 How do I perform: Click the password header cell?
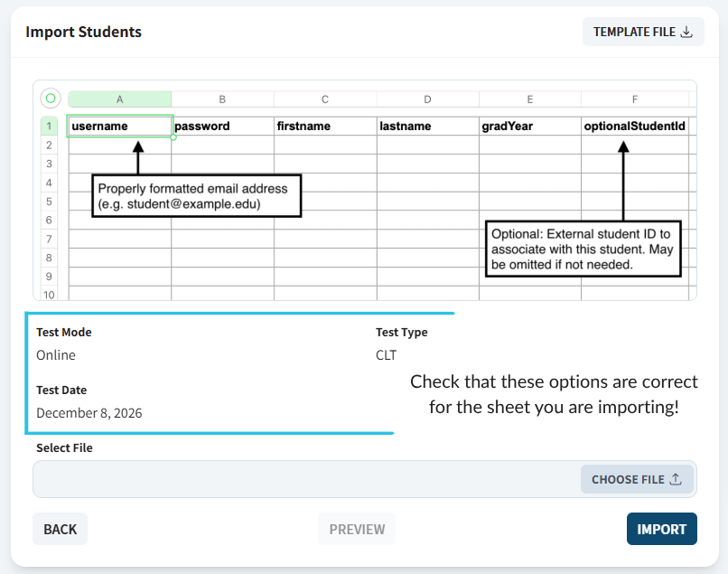tap(223, 126)
